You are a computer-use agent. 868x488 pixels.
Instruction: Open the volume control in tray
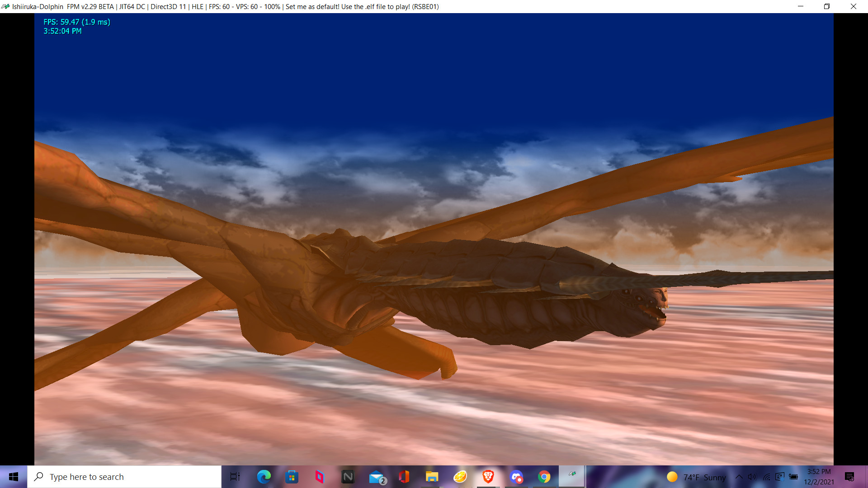coord(752,477)
